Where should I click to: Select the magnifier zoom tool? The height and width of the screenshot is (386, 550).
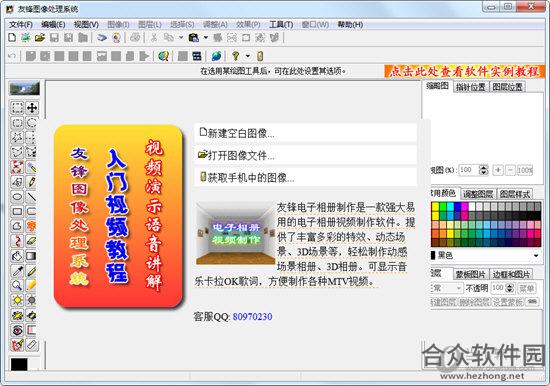[17, 285]
